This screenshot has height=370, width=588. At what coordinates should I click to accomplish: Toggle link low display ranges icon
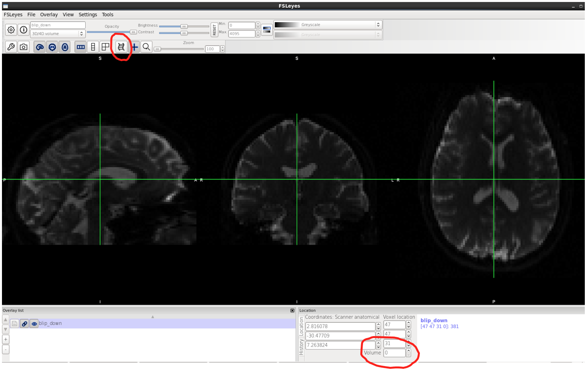pyautogui.click(x=267, y=30)
